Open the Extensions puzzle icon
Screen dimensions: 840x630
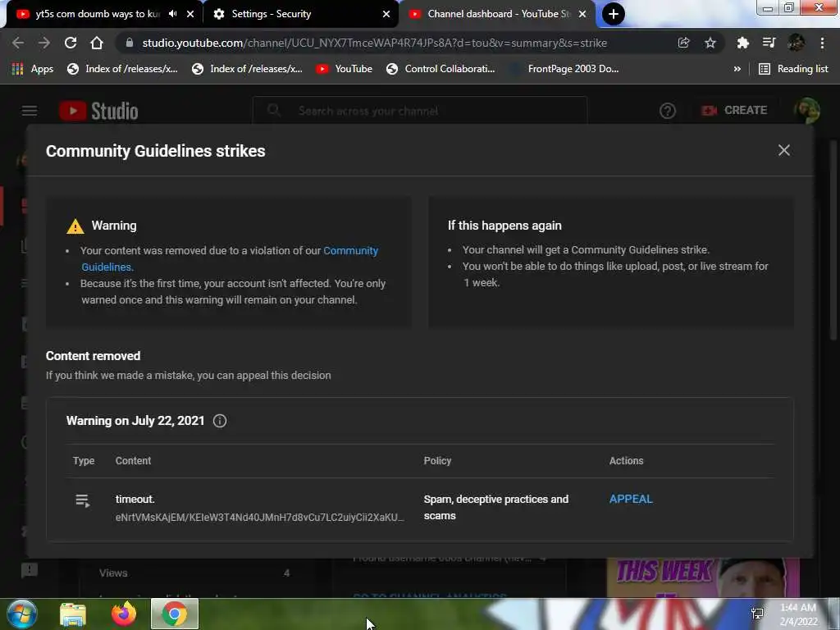pos(742,43)
